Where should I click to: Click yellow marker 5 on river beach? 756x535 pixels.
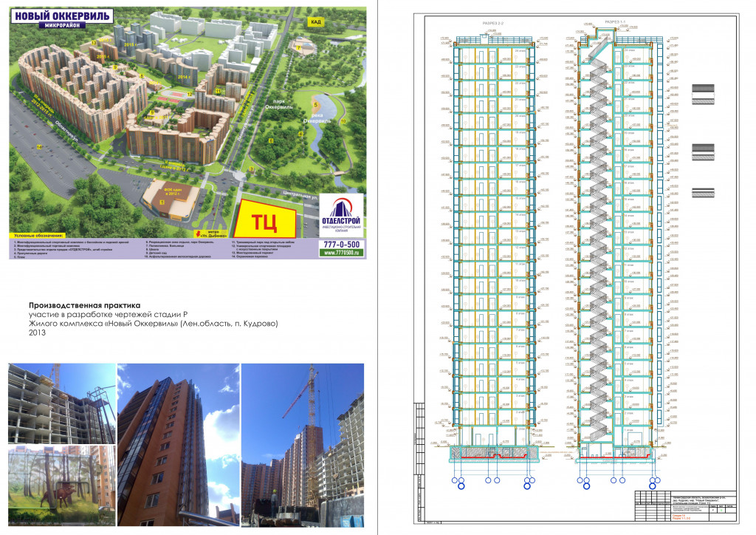point(316,104)
